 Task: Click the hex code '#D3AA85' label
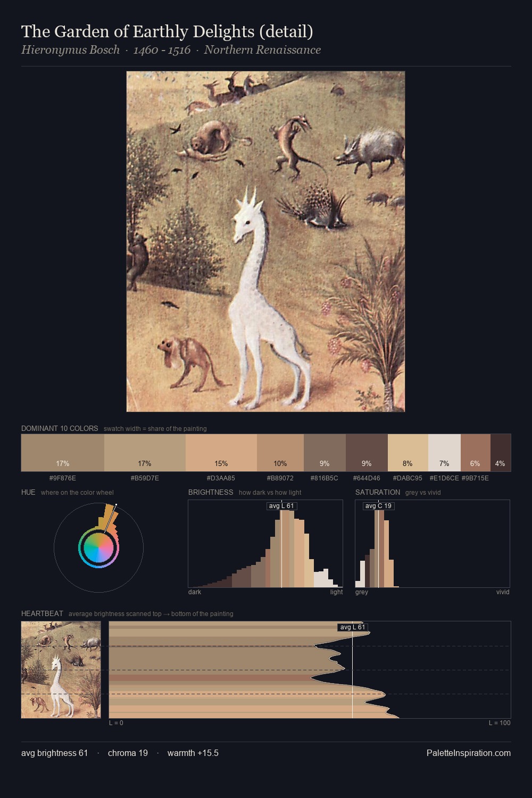pos(221,478)
